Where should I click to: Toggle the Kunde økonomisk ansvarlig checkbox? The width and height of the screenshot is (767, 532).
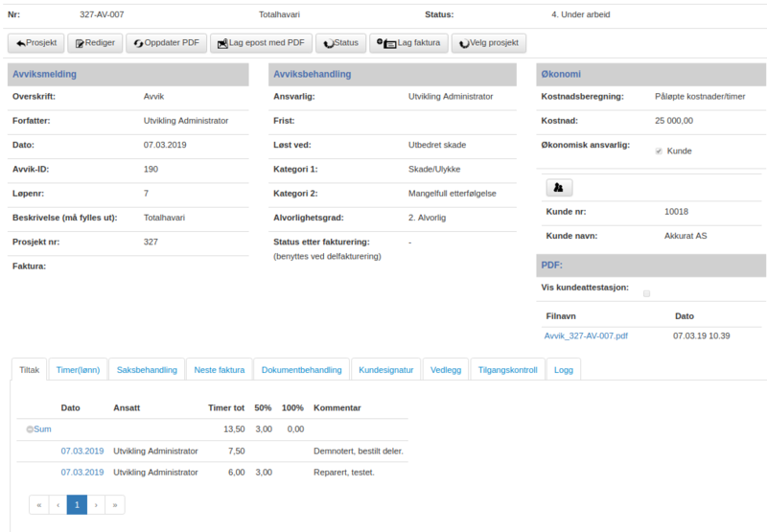(x=657, y=151)
